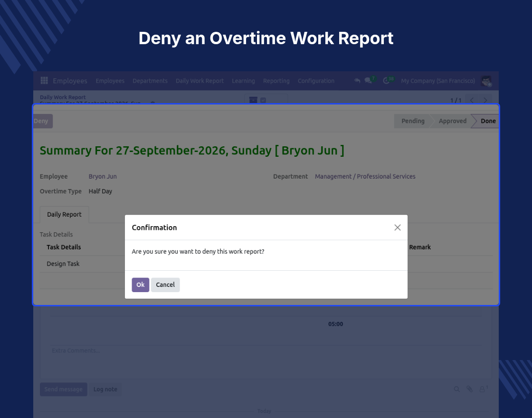The width and height of the screenshot is (532, 418).
Task: Open the Departments menu
Action: 150,81
